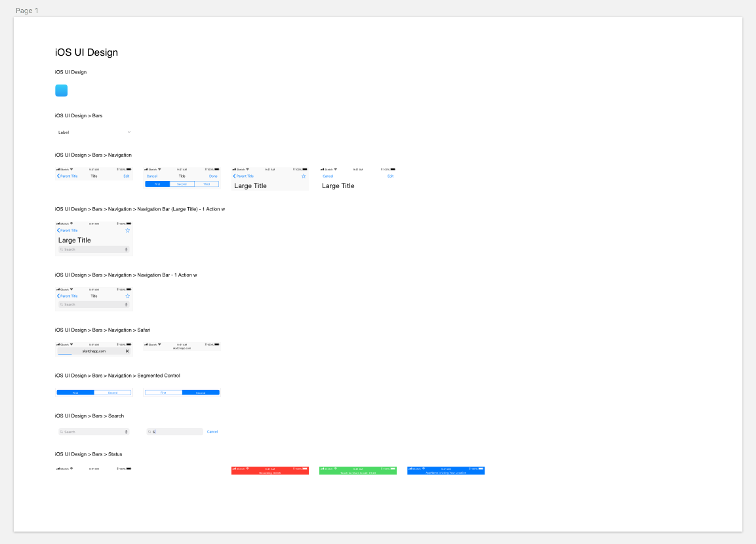Select Second segment in the three-segment nav bar

pyautogui.click(x=182, y=184)
